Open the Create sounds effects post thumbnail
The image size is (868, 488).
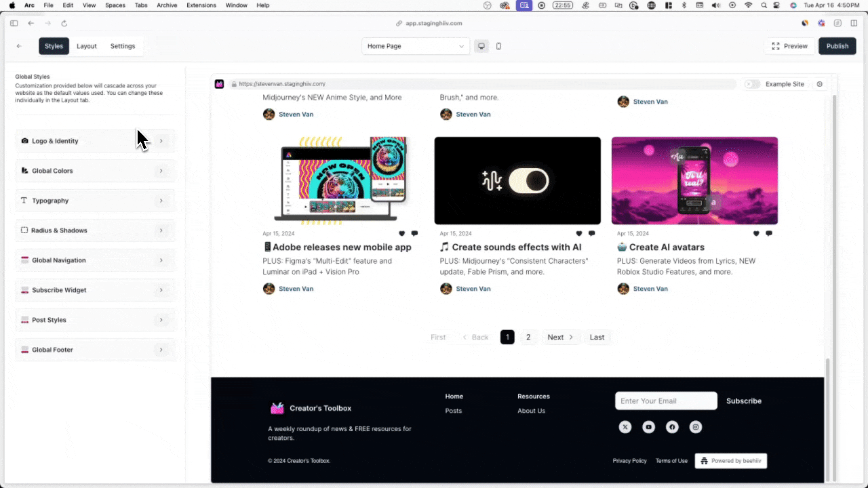click(517, 180)
